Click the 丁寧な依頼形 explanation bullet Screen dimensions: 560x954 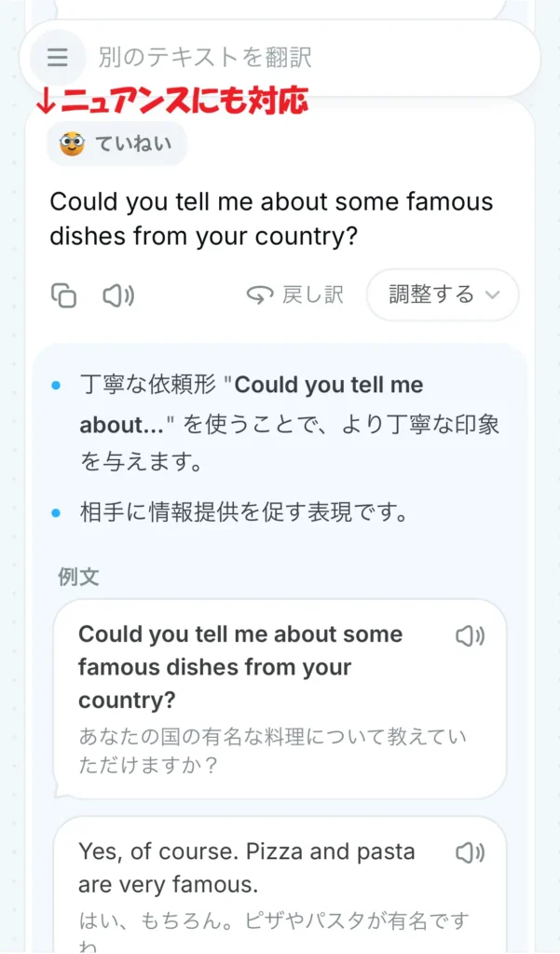pos(289,423)
